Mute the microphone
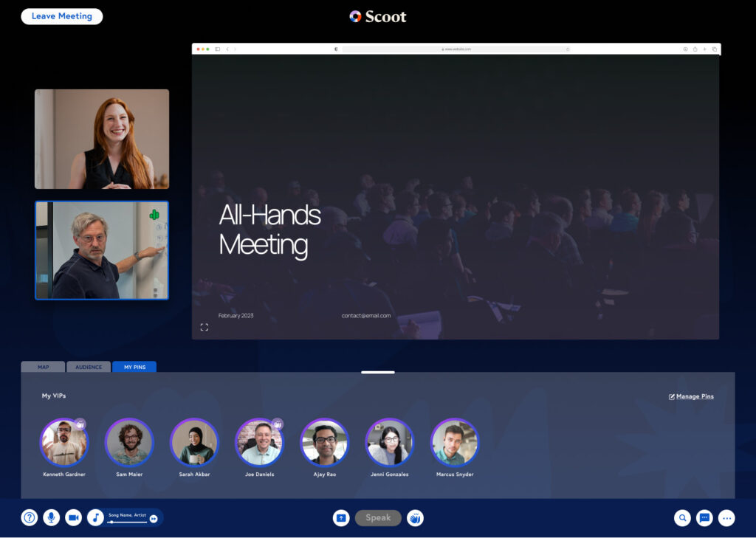Viewport: 756px width, 538px height. (51, 518)
